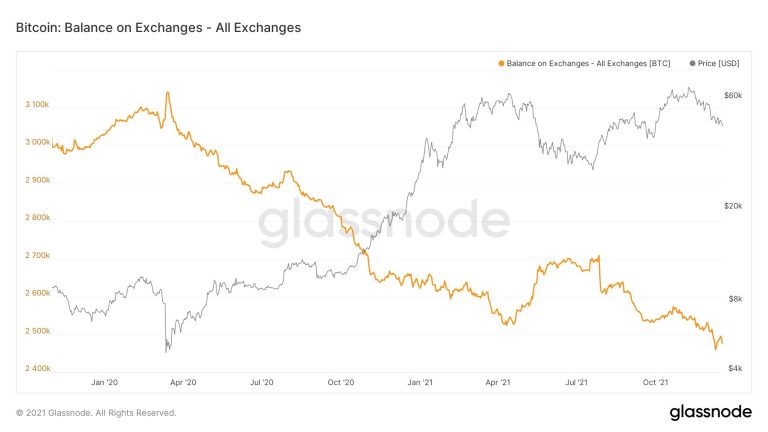Click the gray Price legend dot

point(693,64)
